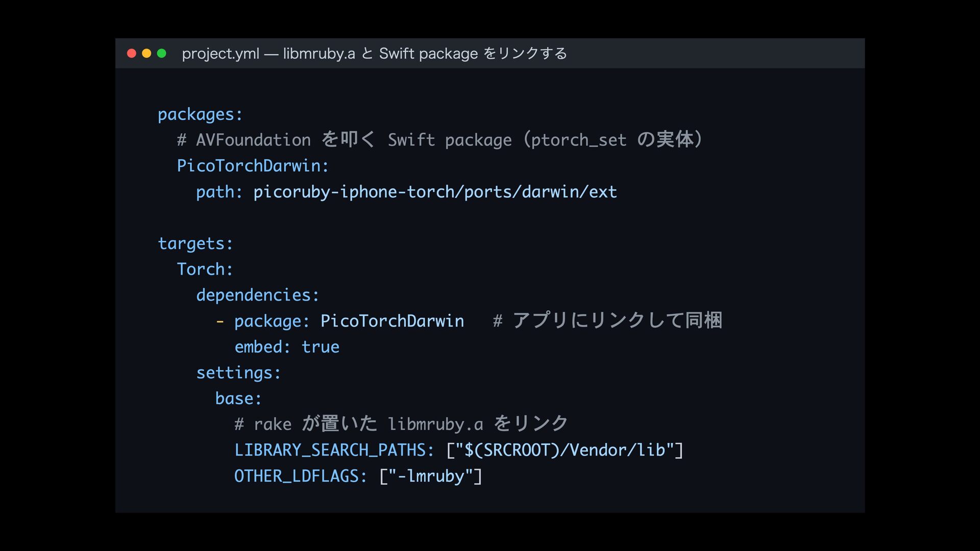Click the green maximize window dot
The height and width of the screenshot is (551, 980).
click(x=162, y=54)
